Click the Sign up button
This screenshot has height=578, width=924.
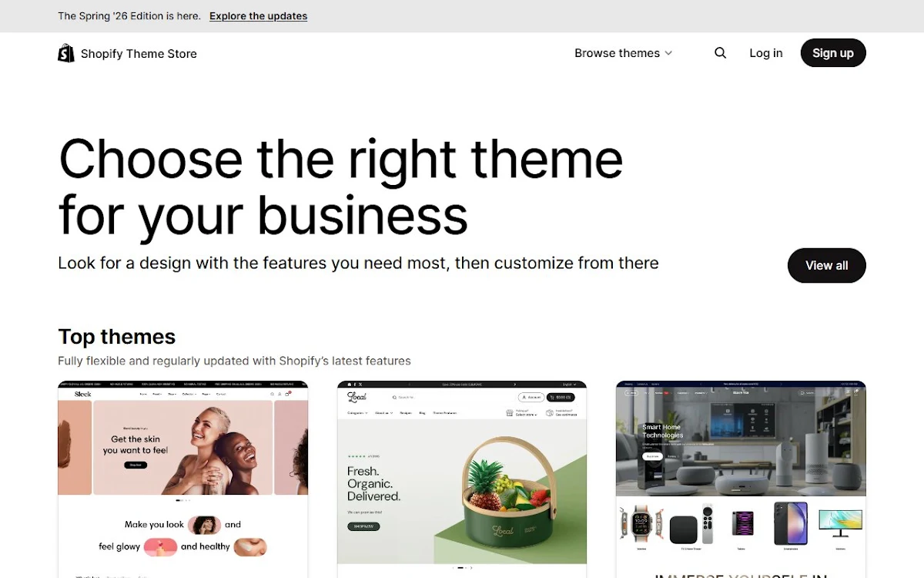[833, 53]
